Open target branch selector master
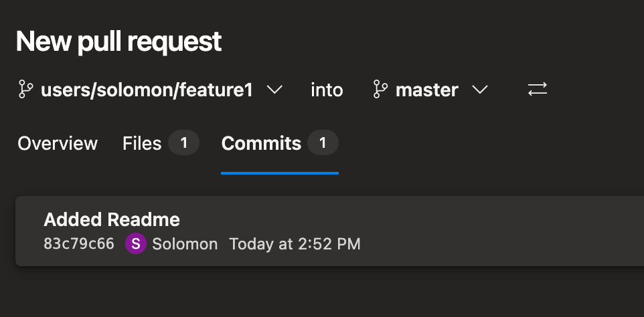Image resolution: width=644 pixels, height=317 pixels. (x=431, y=90)
